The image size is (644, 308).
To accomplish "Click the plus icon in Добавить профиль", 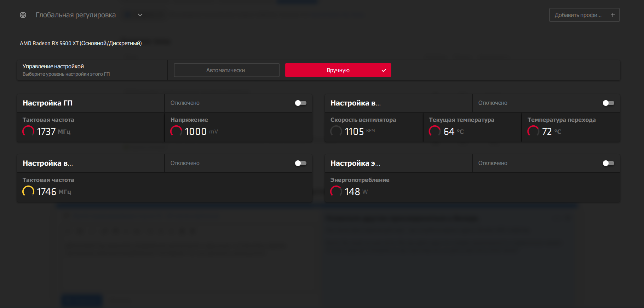I will tap(613, 15).
